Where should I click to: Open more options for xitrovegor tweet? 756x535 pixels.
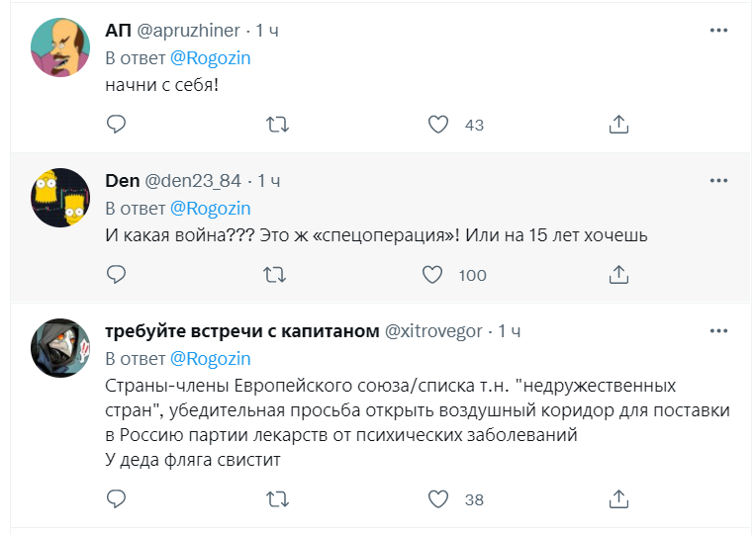(x=719, y=329)
